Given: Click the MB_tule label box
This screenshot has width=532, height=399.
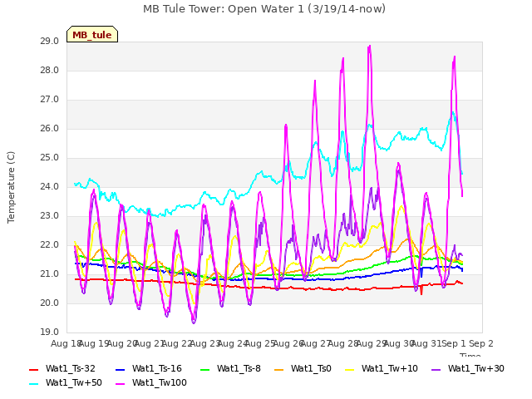Looking at the screenshot, I should click(x=92, y=34).
